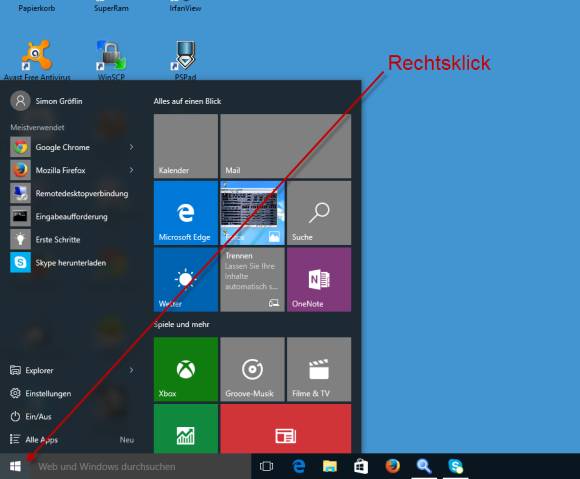Select the PSPad desktop icon
This screenshot has width=580, height=479.
(x=185, y=60)
